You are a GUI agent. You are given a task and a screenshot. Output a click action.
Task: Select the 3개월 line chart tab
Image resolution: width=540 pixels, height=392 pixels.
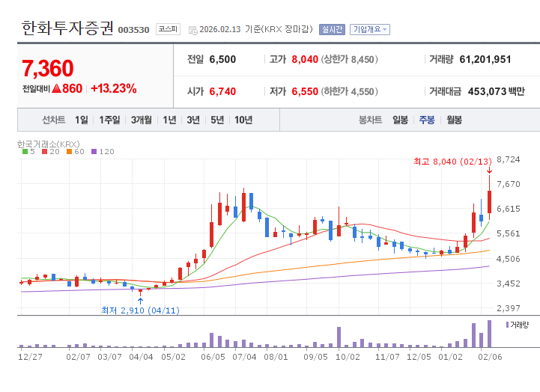(x=142, y=120)
